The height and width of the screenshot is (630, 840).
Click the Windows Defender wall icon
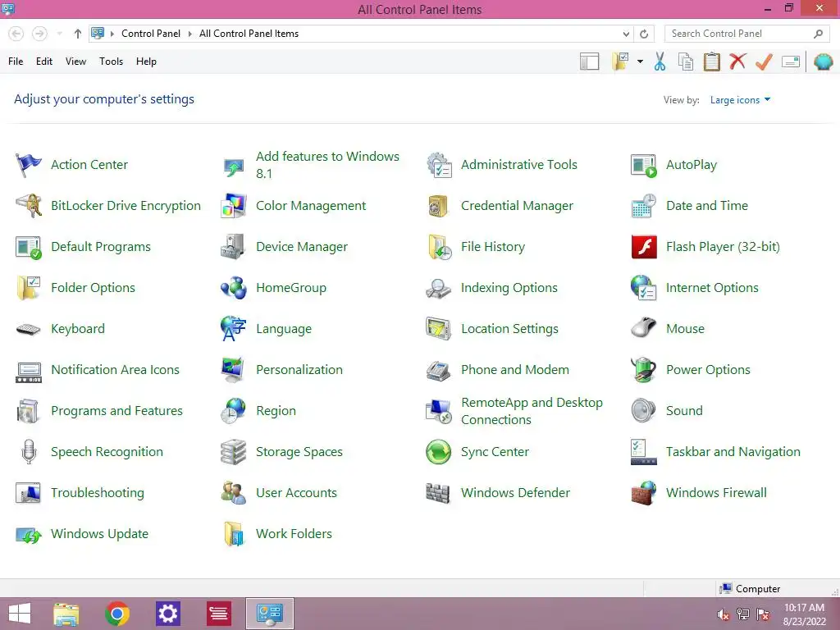click(x=438, y=493)
